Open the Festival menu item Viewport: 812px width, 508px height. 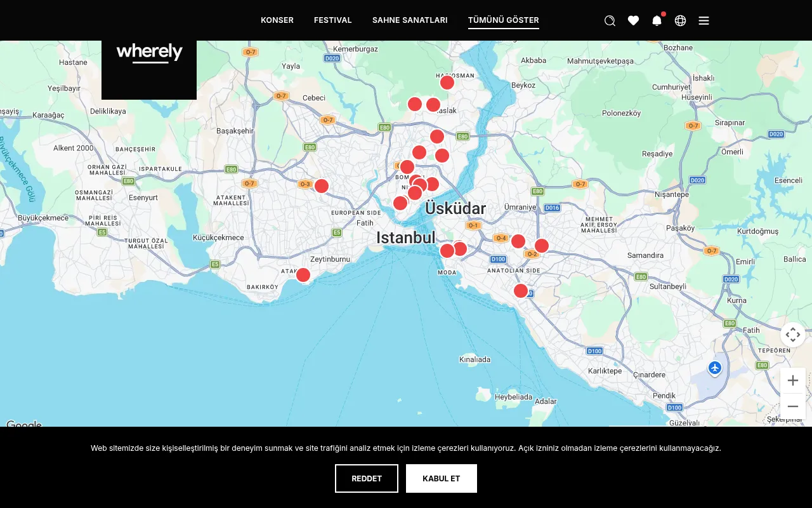pos(333,20)
